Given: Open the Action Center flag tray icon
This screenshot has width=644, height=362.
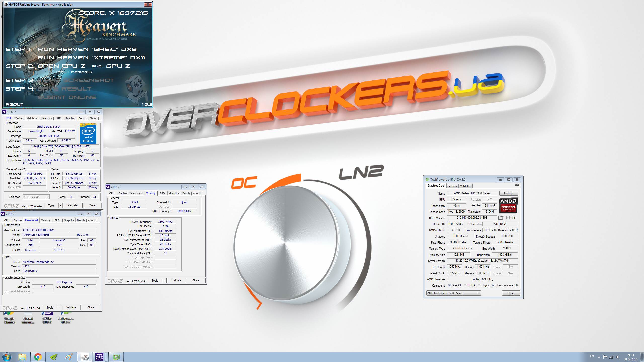Looking at the screenshot, I should [x=605, y=357].
